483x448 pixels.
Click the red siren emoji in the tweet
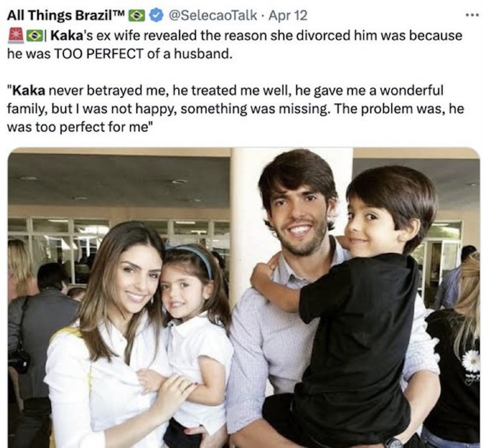(x=16, y=35)
